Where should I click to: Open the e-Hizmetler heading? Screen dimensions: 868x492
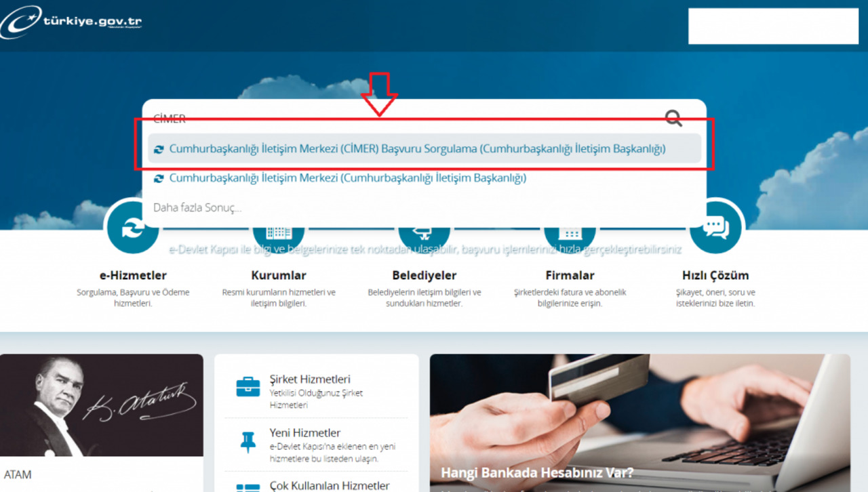click(x=133, y=276)
